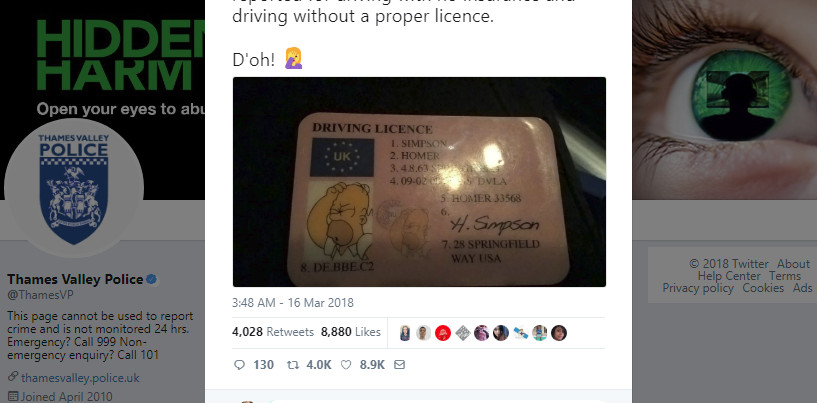
Task: Click the reply speech bubble icon
Action: tap(239, 365)
